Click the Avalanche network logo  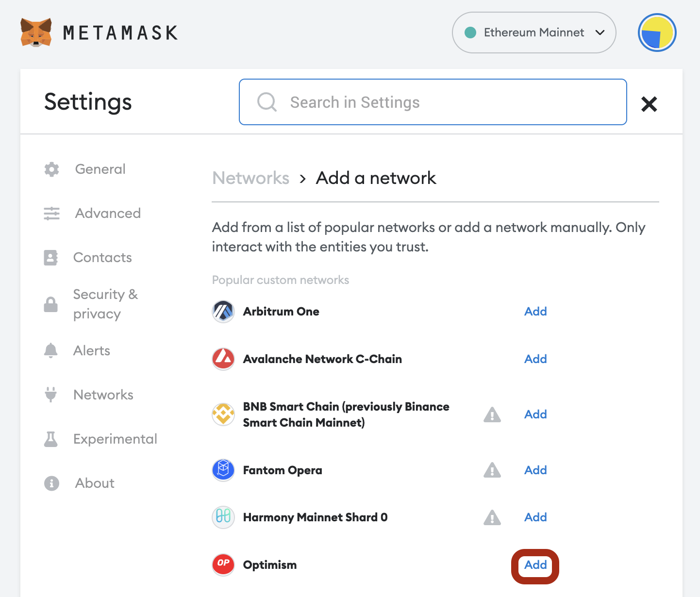point(223,359)
